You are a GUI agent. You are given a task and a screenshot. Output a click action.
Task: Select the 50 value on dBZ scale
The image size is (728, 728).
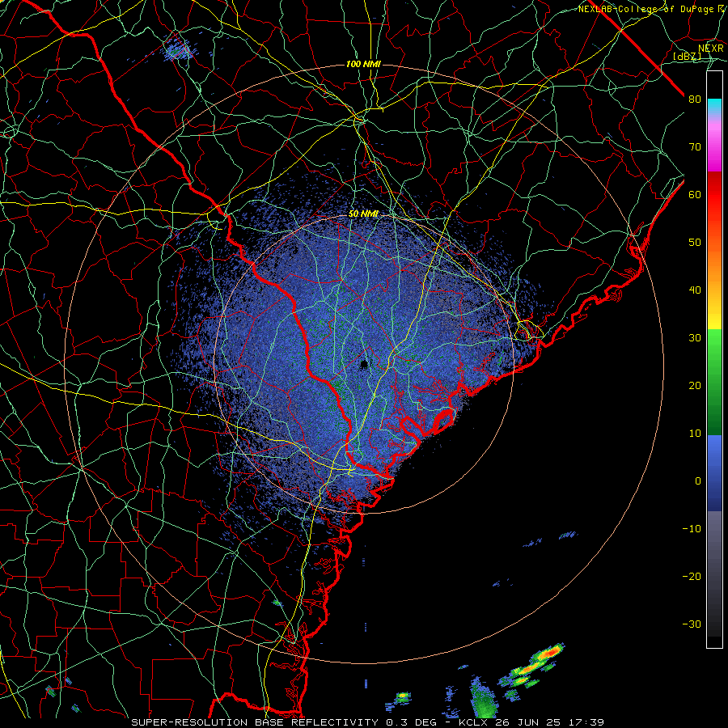coord(695,243)
